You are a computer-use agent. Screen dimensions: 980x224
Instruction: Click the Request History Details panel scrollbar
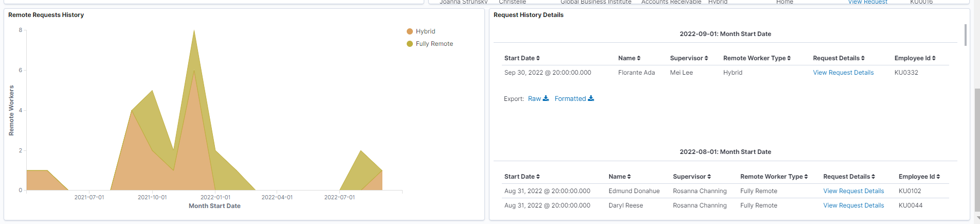pyautogui.click(x=966, y=35)
